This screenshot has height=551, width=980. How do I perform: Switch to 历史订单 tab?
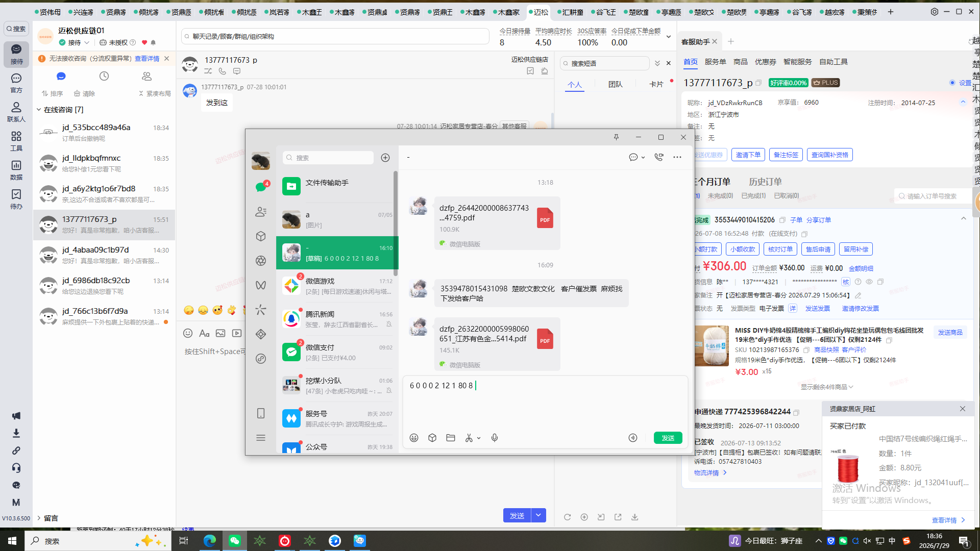765,182
